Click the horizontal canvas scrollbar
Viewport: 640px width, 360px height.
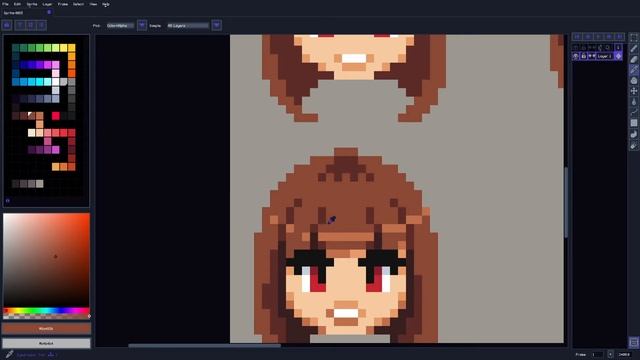(204, 346)
